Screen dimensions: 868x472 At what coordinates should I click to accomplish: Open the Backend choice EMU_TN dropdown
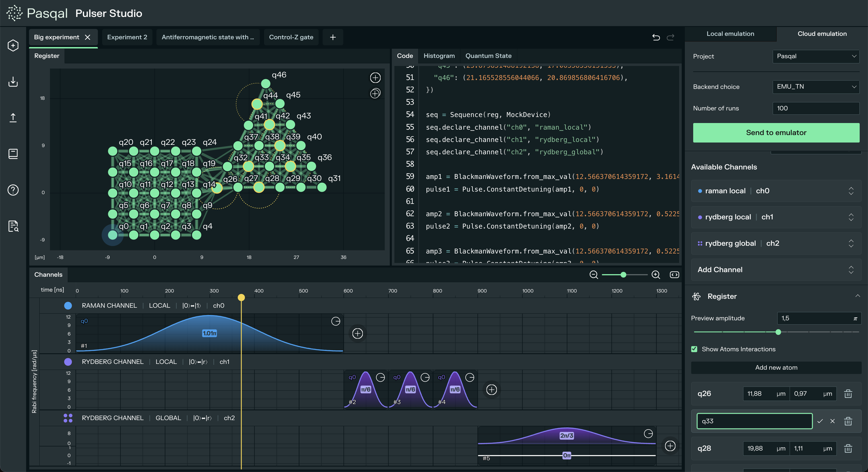tap(816, 87)
